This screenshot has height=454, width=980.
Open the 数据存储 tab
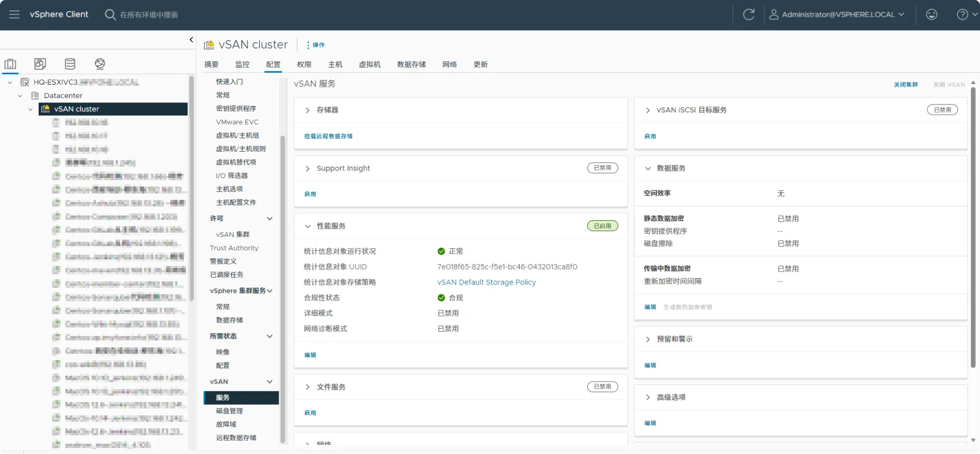[412, 64]
